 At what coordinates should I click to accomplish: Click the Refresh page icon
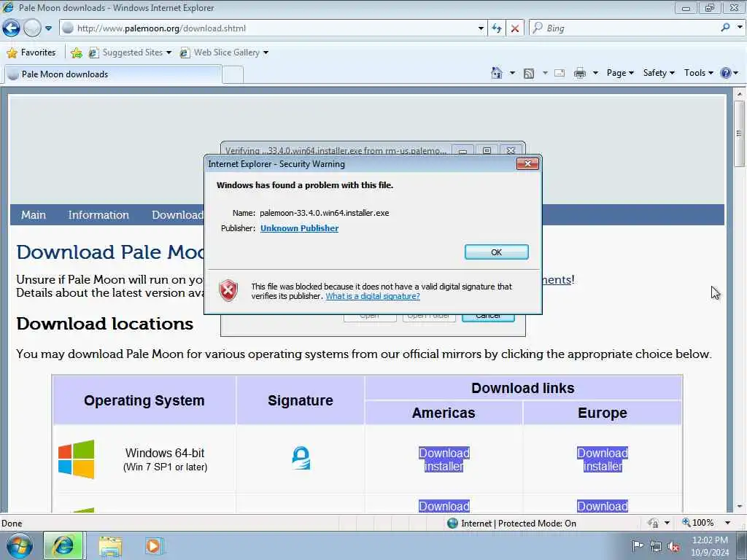tap(496, 28)
